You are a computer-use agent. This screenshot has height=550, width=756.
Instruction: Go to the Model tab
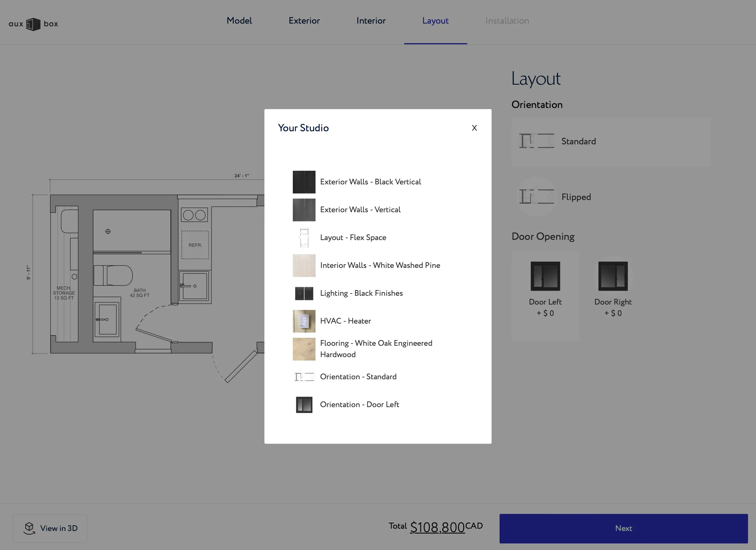(x=239, y=21)
